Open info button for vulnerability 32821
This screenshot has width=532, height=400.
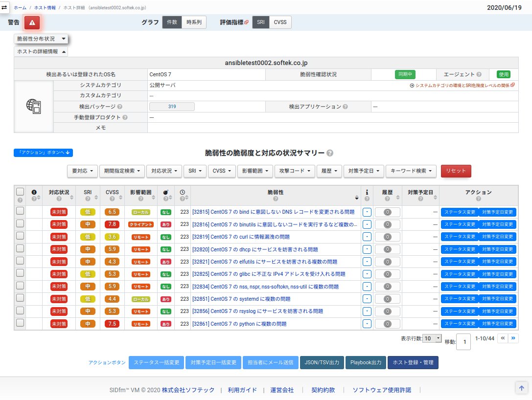[367, 262]
